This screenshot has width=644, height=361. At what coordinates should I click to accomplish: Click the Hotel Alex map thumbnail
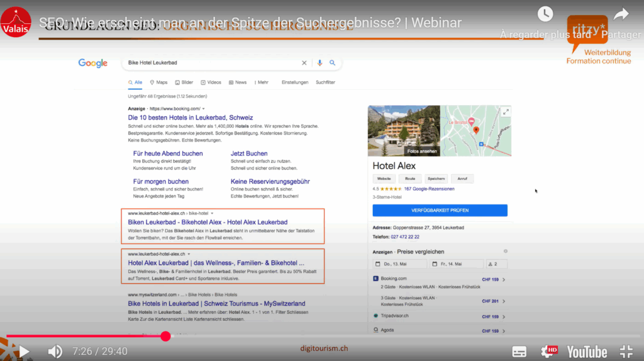click(x=475, y=131)
